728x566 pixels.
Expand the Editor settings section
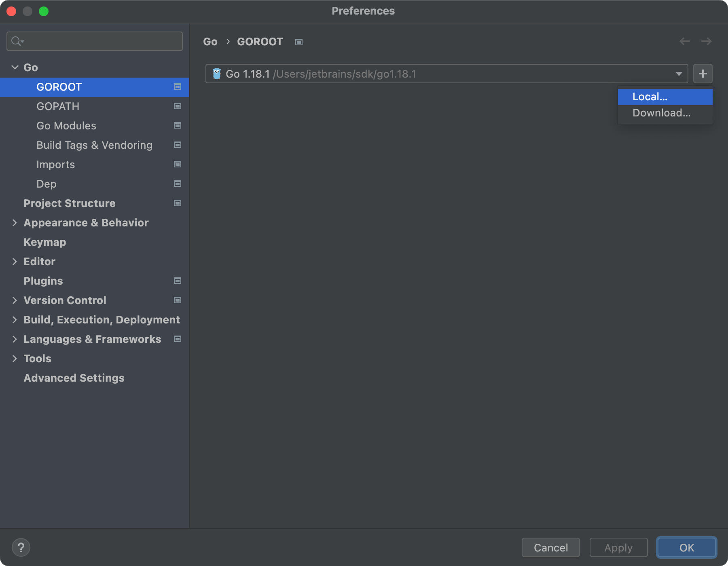[x=15, y=262]
